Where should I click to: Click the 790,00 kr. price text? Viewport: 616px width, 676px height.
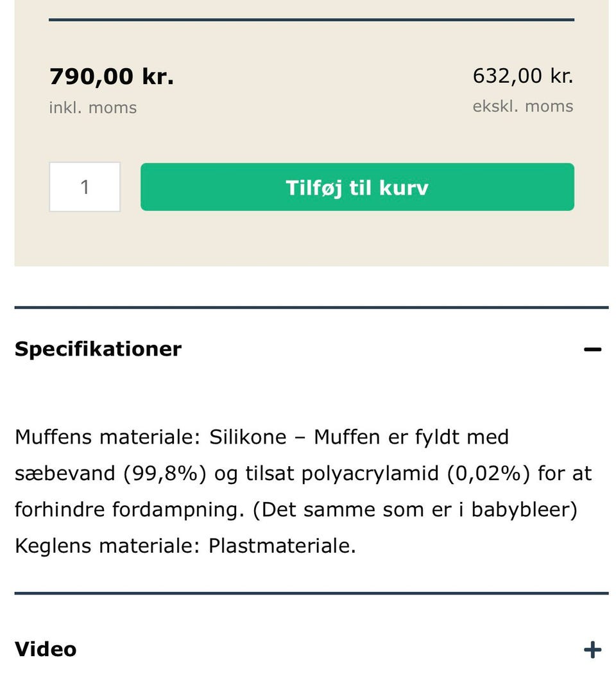point(112,76)
